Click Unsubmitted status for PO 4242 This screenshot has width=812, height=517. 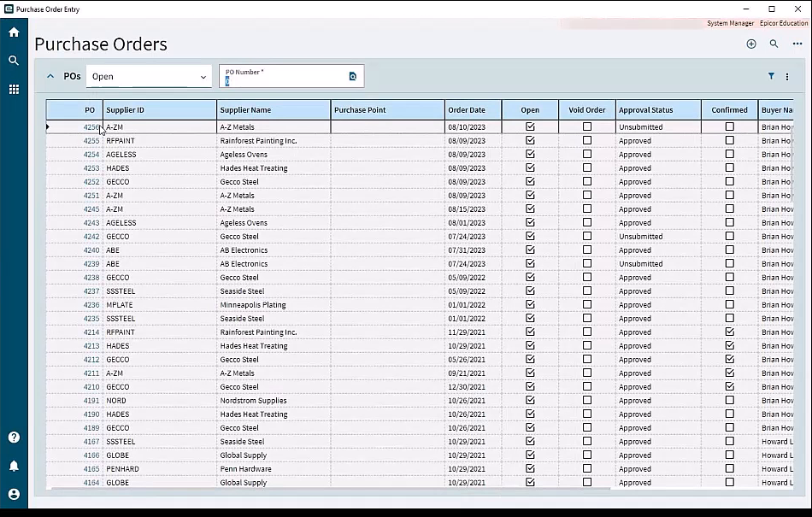tap(640, 237)
